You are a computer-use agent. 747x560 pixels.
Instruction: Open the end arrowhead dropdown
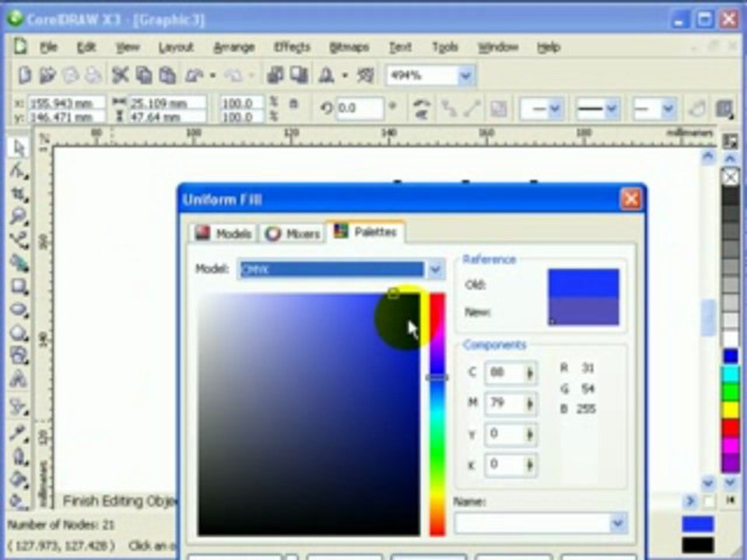click(x=668, y=109)
